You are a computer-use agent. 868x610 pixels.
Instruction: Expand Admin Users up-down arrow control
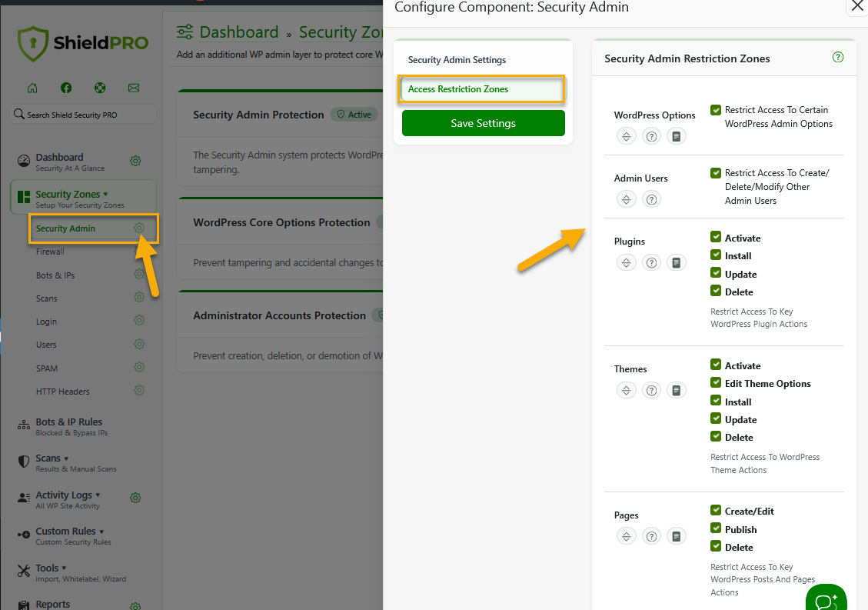point(626,199)
